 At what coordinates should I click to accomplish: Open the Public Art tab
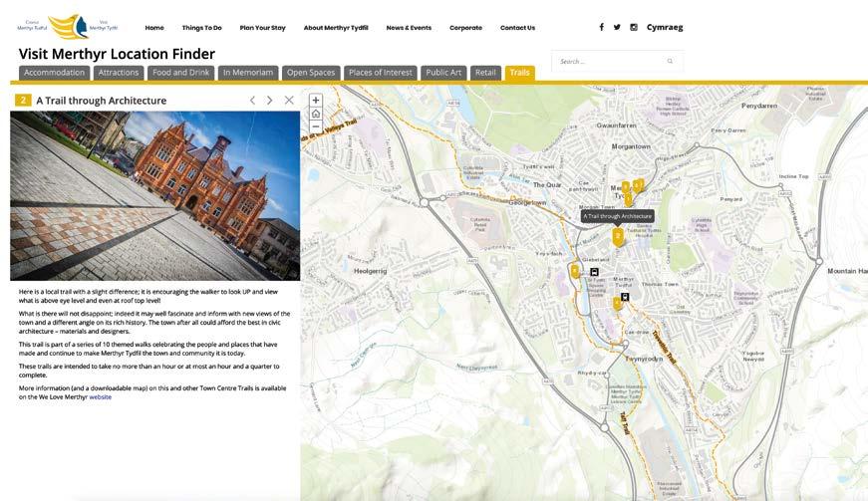click(443, 73)
